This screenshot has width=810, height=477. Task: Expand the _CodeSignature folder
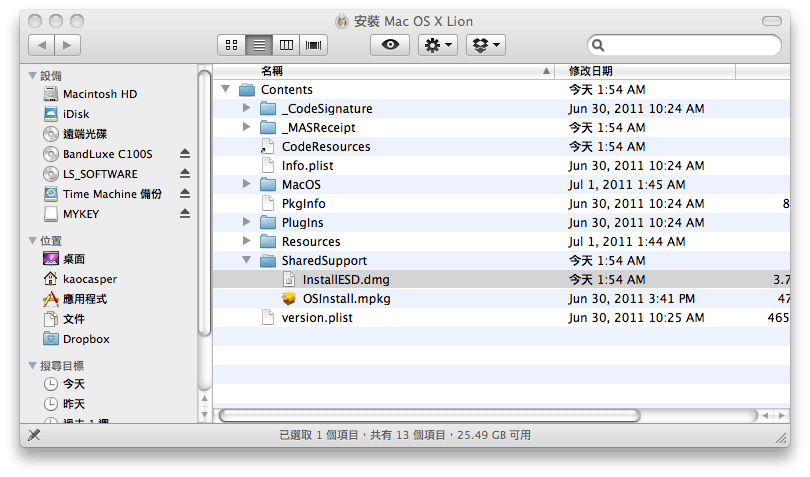pos(246,107)
